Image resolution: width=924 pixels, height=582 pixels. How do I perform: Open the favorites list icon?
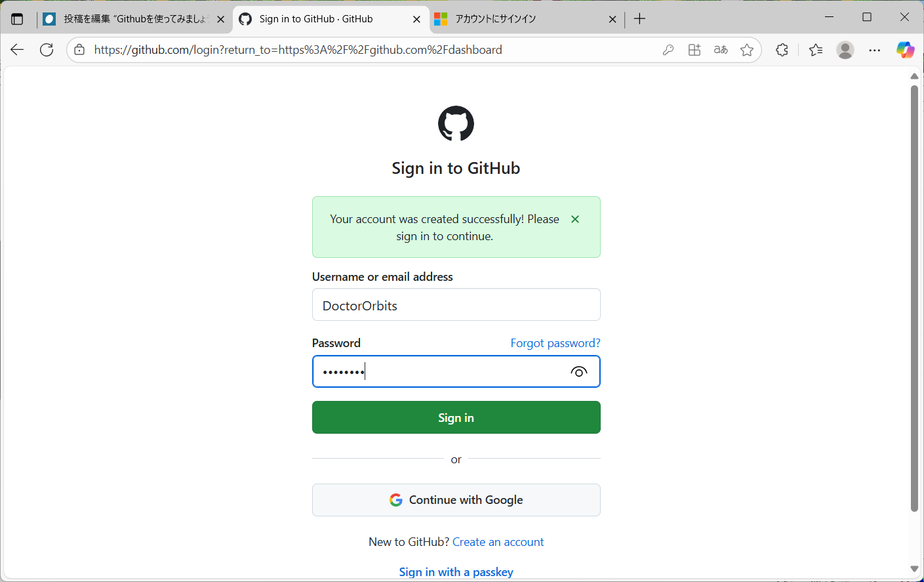[x=816, y=50]
